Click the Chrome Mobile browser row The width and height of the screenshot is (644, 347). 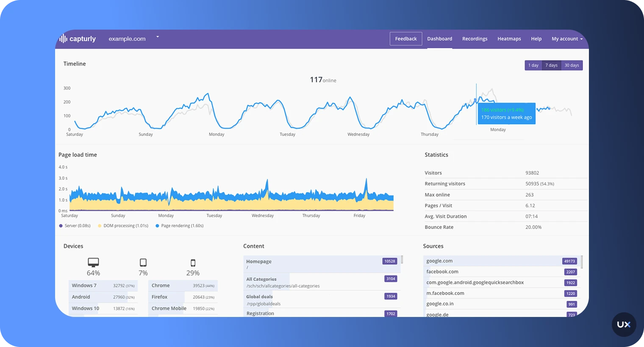[183, 308]
